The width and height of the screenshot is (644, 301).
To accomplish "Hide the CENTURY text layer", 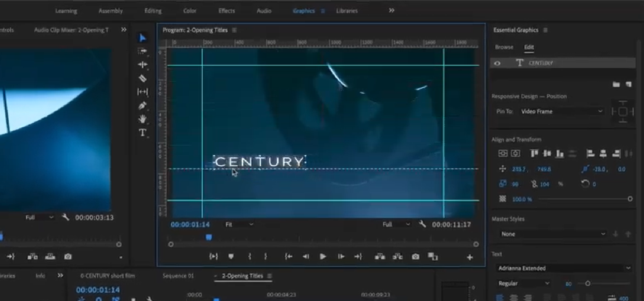I will click(x=497, y=63).
